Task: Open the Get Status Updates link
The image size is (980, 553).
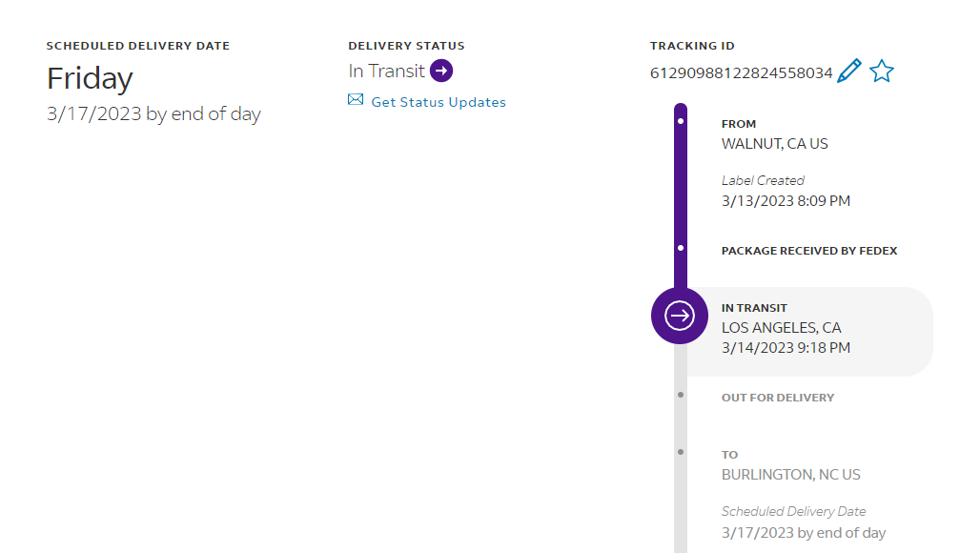Action: pos(439,102)
